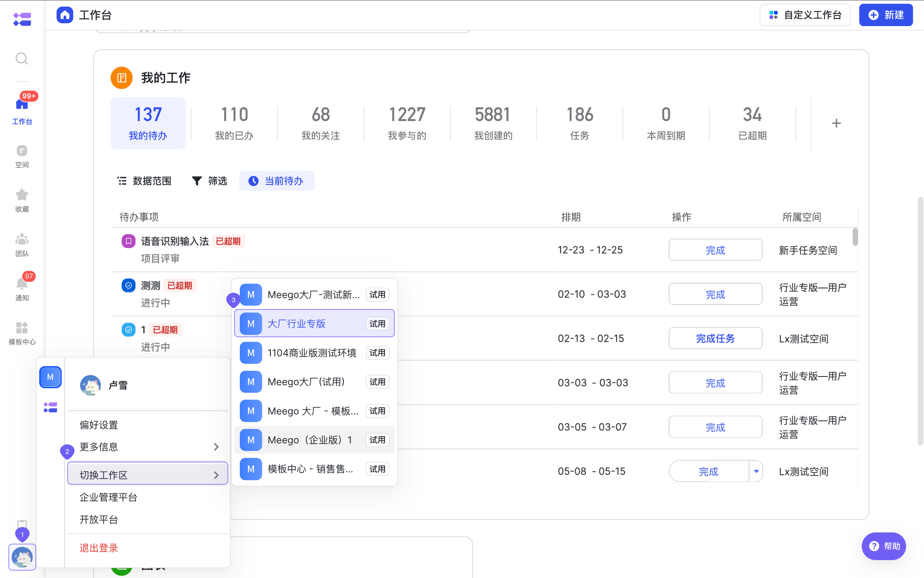The width and height of the screenshot is (924, 578).
Task: Open 模板中心 in the sidebar
Action: pyautogui.click(x=22, y=333)
